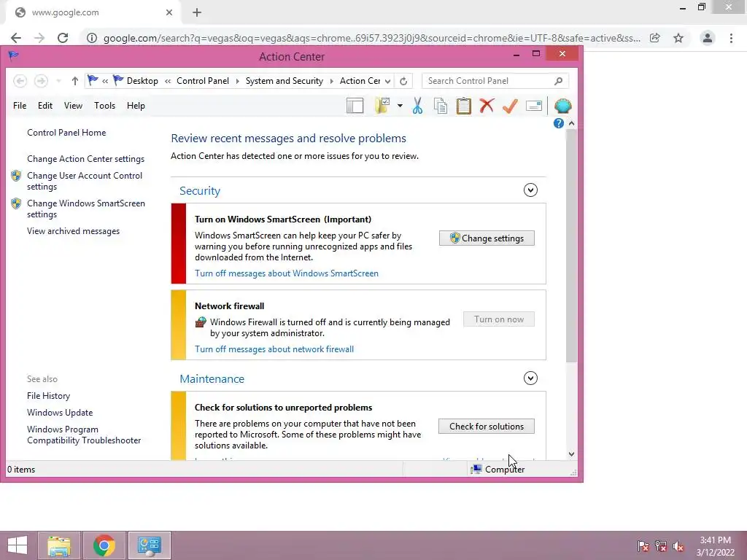Image resolution: width=747 pixels, height=560 pixels.
Task: Click the Properties toolbar icon
Action: pos(533,106)
